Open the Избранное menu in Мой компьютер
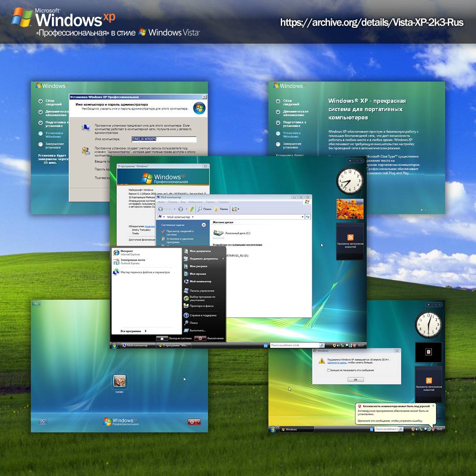The width and height of the screenshot is (476, 476). 196,202
